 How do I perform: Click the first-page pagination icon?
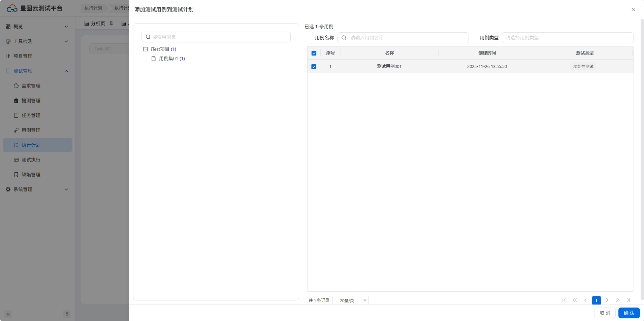click(x=564, y=300)
